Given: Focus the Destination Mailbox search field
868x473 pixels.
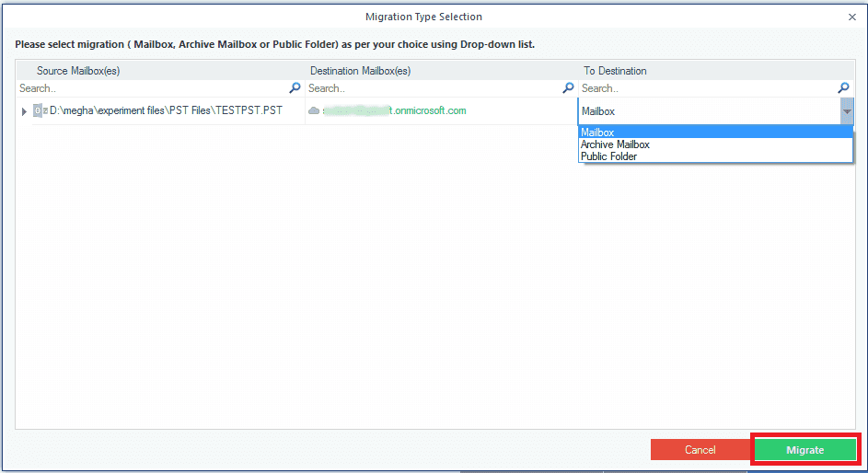Looking at the screenshot, I should 433,88.
